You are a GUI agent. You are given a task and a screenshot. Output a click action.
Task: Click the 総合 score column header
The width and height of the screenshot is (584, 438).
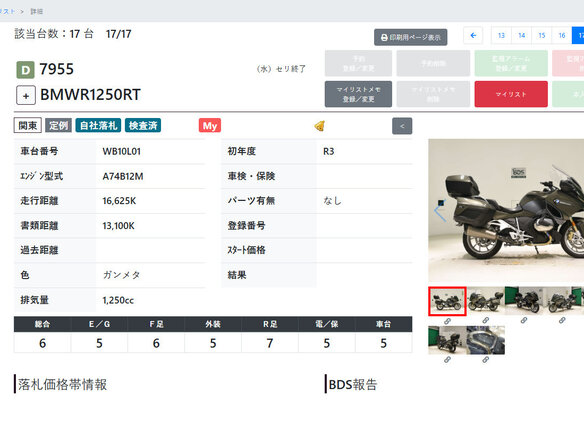(42, 324)
